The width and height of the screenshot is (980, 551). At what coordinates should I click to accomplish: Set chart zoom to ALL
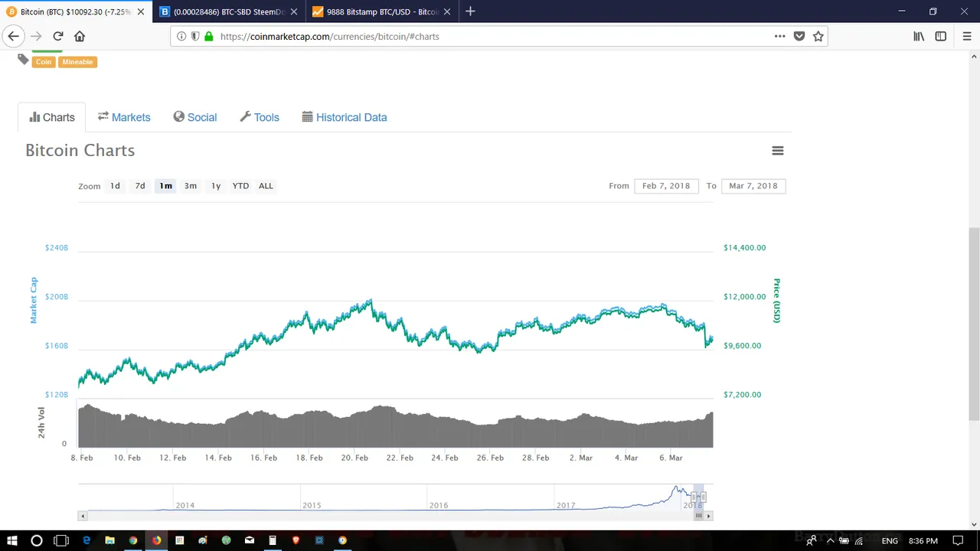[266, 186]
